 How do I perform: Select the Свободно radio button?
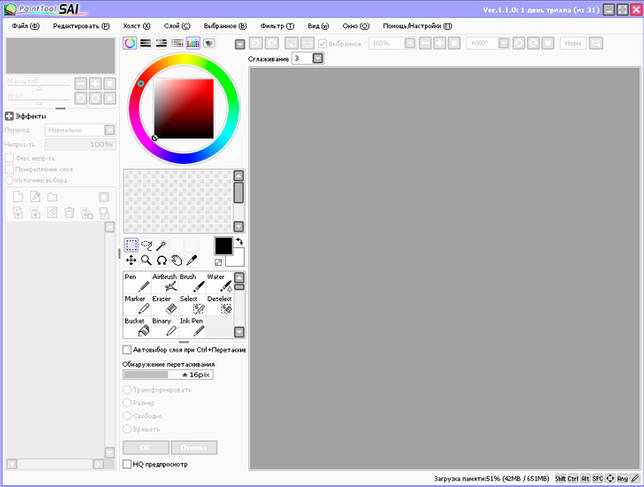[x=127, y=416]
